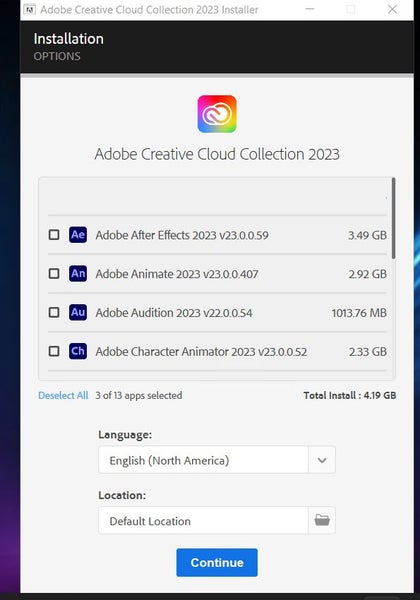Click the 3.49 GB size value
Viewport: 420px width, 600px height.
coord(367,235)
